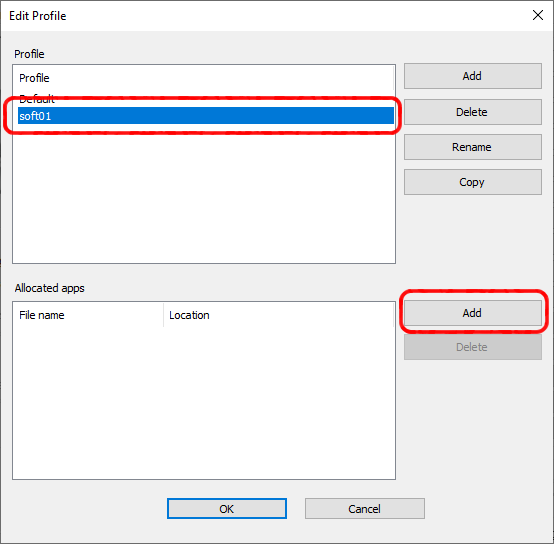The height and width of the screenshot is (544, 554).
Task: Click divider between File name and Location columns
Action: pyautogui.click(x=164, y=315)
